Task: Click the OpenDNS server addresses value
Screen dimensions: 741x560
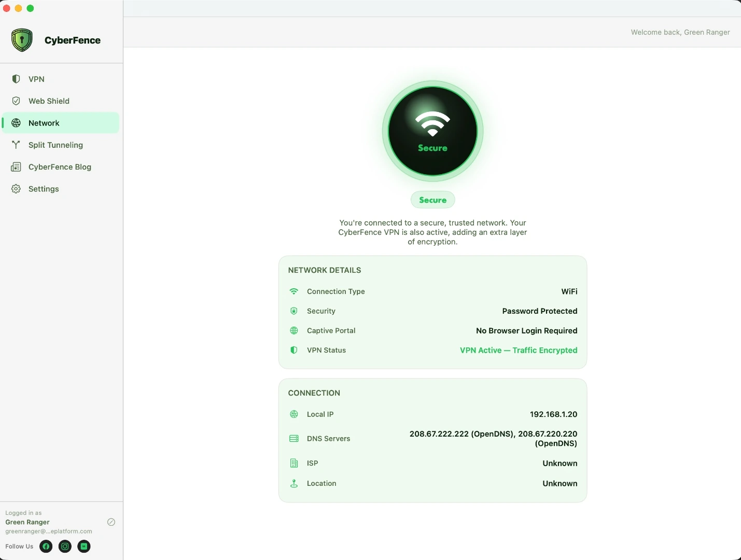Action: point(493,439)
